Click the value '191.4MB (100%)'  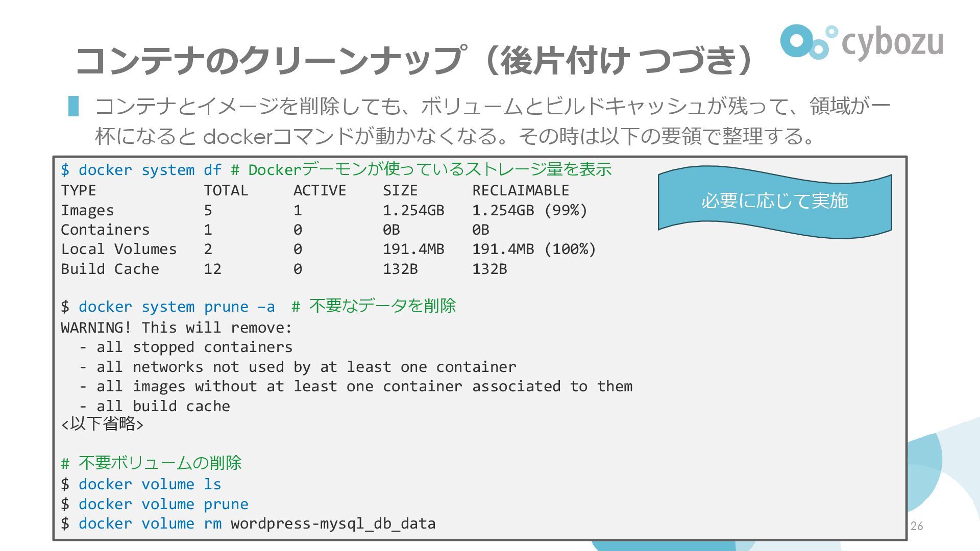click(534, 249)
